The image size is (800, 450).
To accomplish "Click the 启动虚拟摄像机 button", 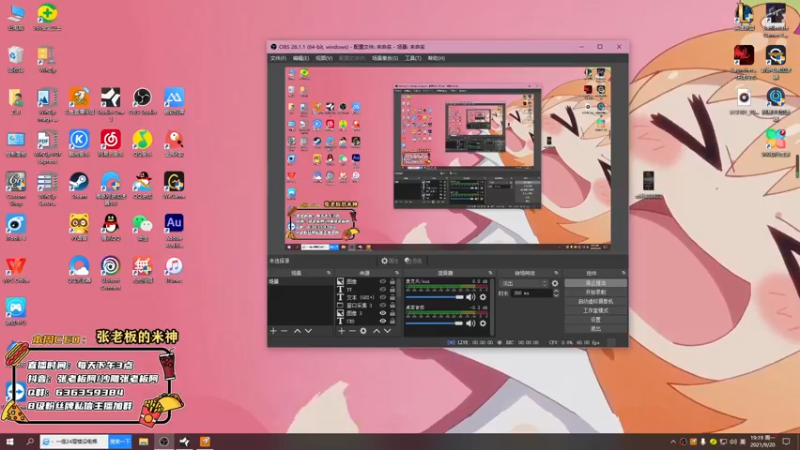I will pos(595,301).
